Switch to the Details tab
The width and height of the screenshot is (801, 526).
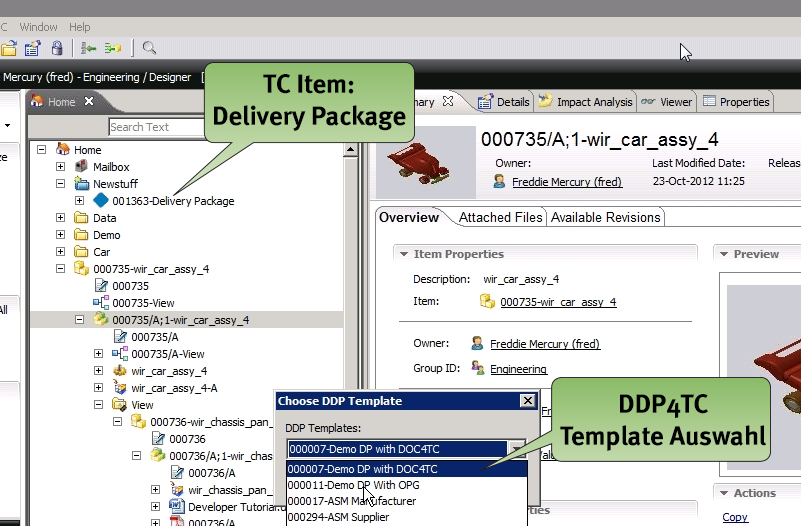(504, 102)
